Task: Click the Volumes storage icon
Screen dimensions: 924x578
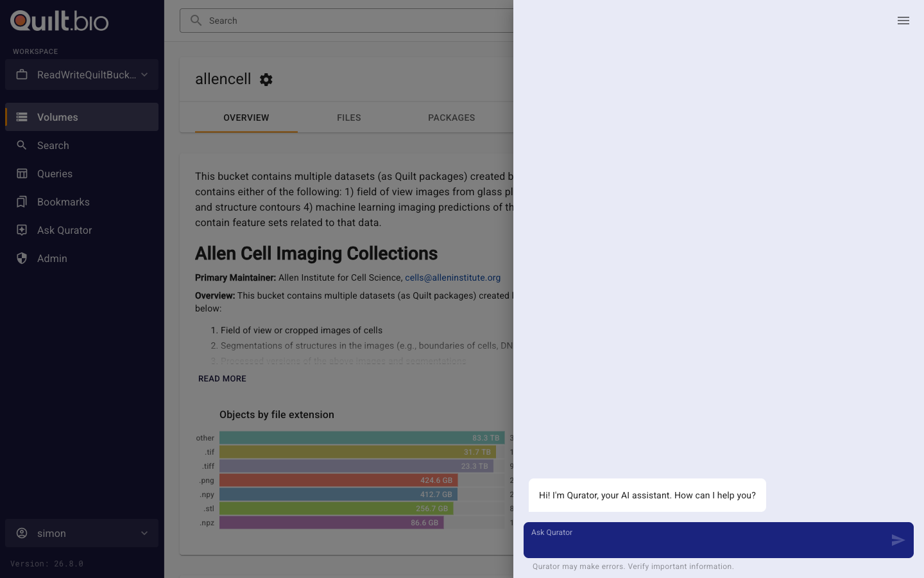Action: pyautogui.click(x=22, y=117)
